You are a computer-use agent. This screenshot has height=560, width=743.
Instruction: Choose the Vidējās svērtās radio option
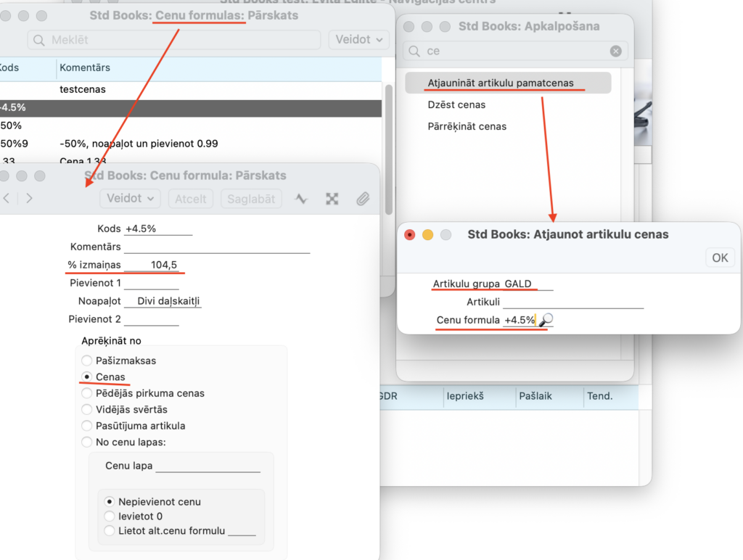(87, 410)
